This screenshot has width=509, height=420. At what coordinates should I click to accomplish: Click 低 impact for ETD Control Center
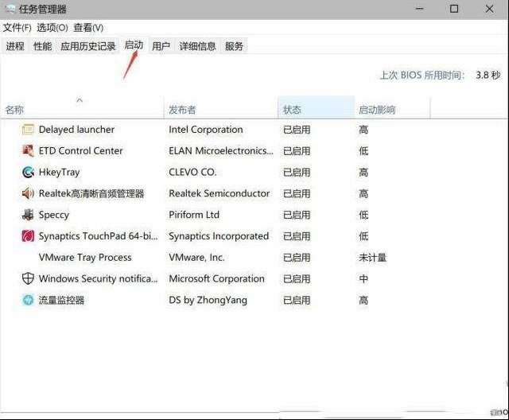[x=363, y=151]
